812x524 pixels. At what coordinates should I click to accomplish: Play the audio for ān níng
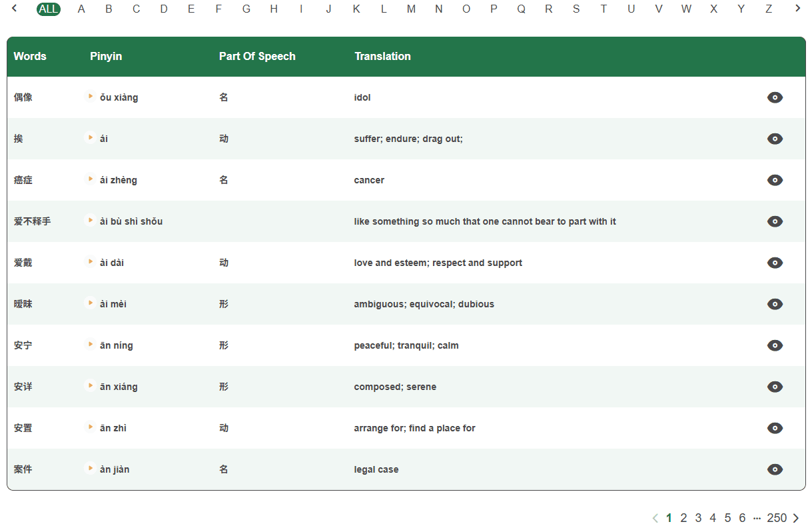pos(90,345)
